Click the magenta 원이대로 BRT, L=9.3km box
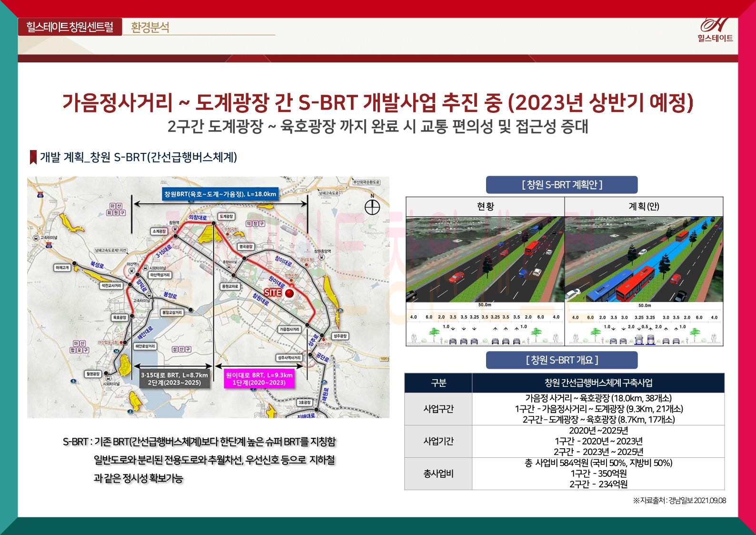Screen dimensions: 756x535 (x=259, y=379)
